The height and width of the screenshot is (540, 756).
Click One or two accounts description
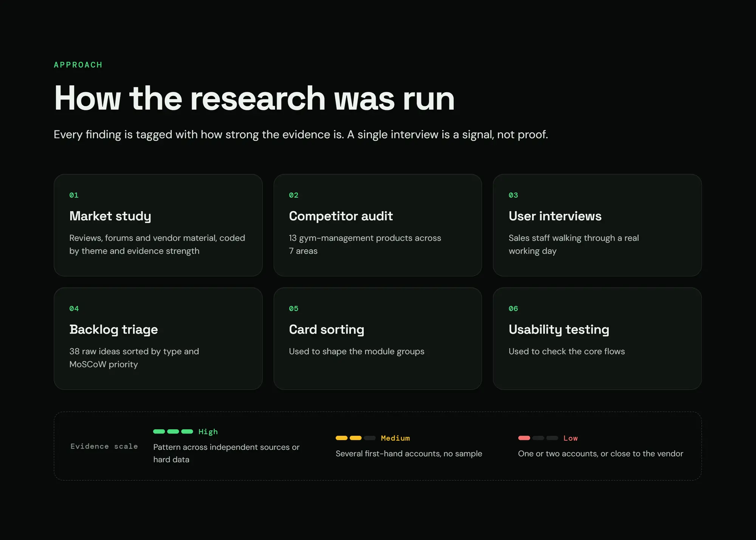[600, 453]
